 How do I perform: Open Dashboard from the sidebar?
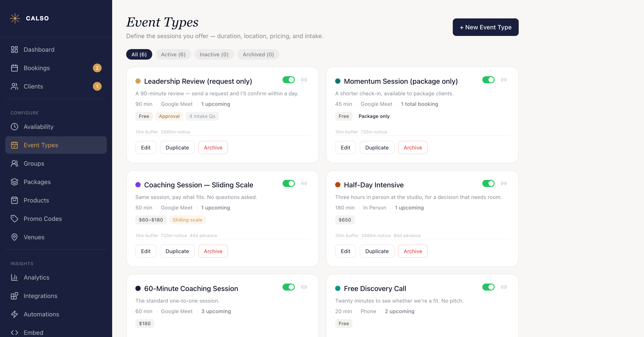(56, 50)
